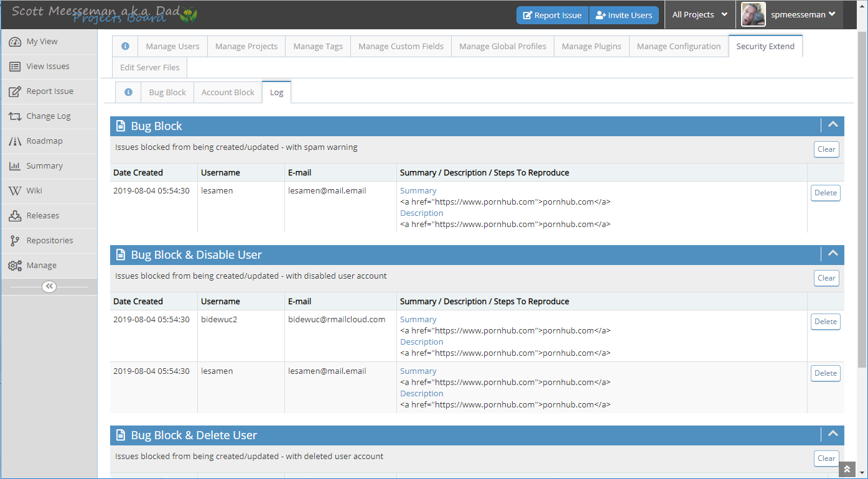Switch to the Bug Block sub-tab

[167, 92]
